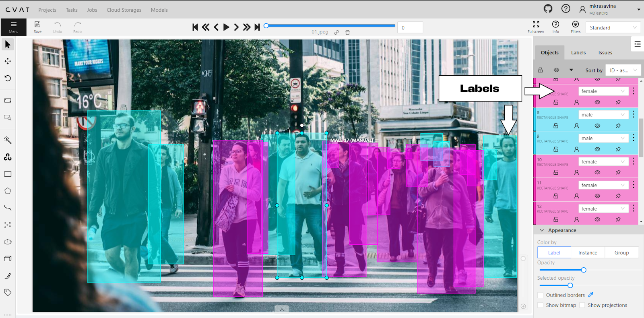Switch to the Labels tab
644x318 pixels.
[x=578, y=53]
